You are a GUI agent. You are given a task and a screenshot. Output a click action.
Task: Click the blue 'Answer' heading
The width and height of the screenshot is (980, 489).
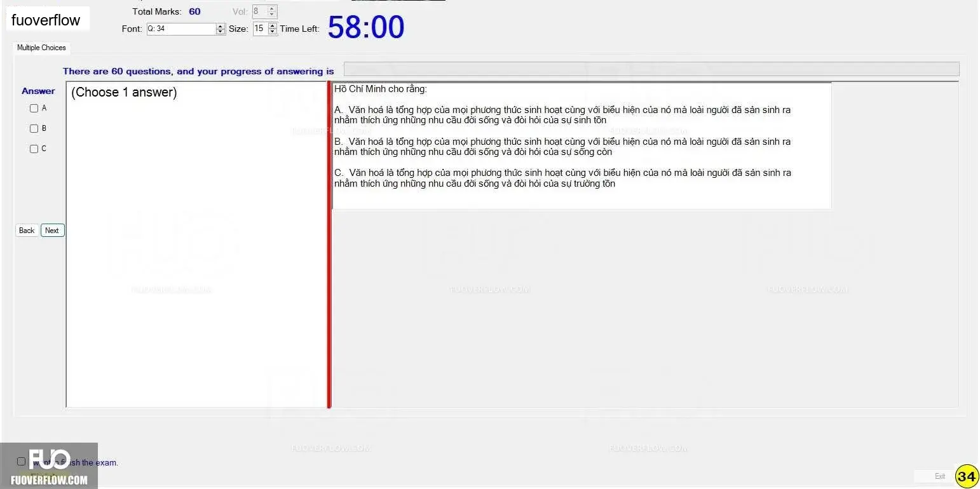(x=38, y=91)
